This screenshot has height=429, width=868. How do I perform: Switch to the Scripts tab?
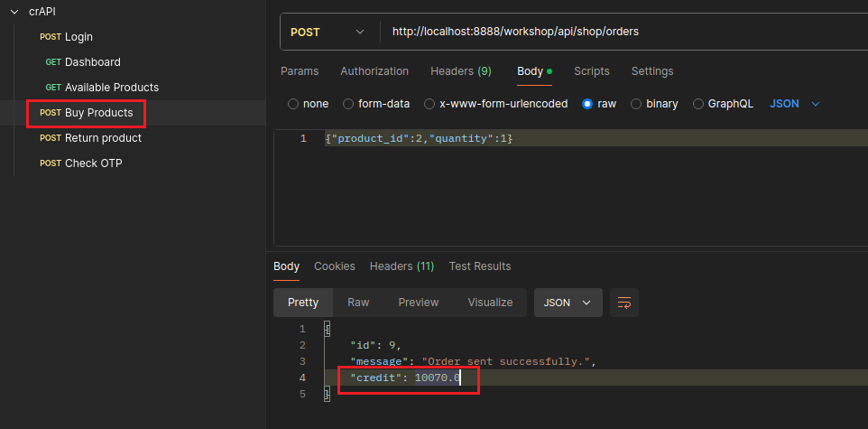point(591,71)
